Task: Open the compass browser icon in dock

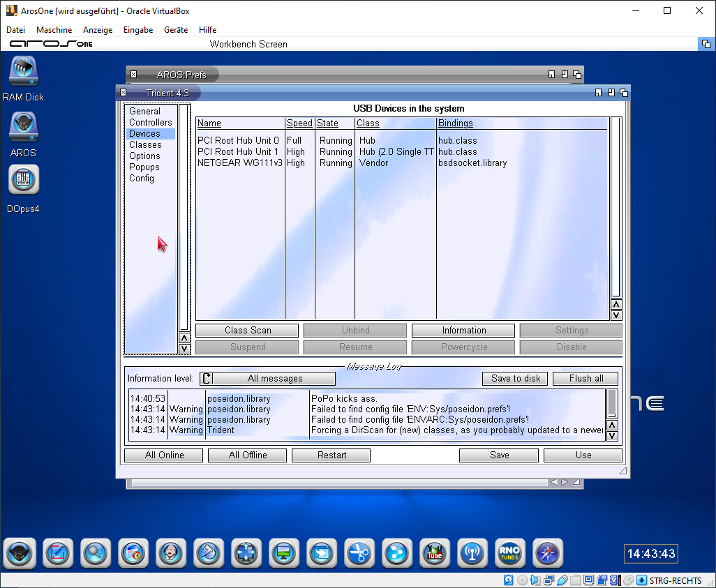Action: [548, 553]
